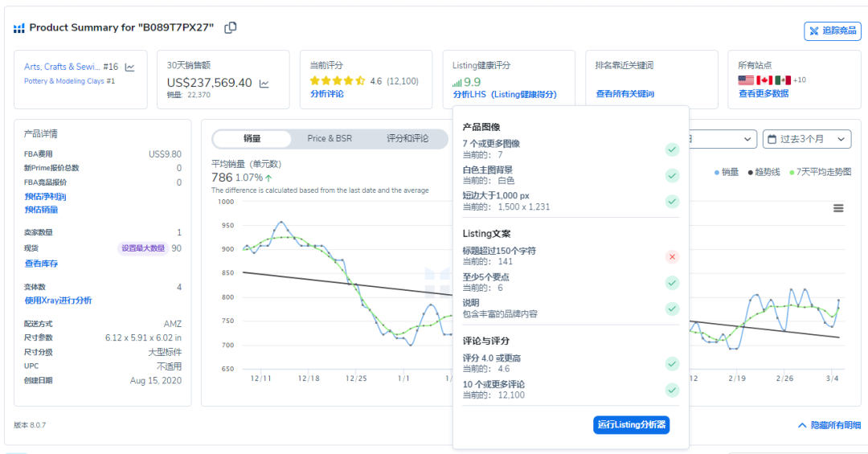The width and height of the screenshot is (868, 454).
Task: Switch to the 评分和评论 tab
Action: point(407,138)
